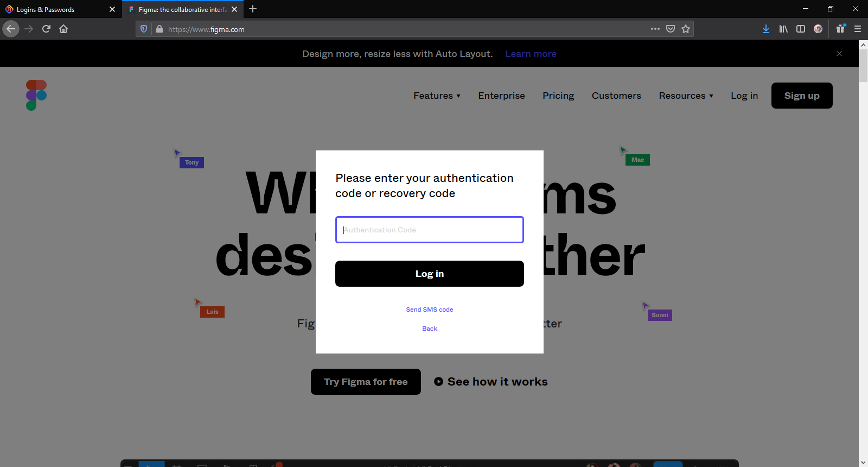Request a code via Send SMS code
The width and height of the screenshot is (868, 467).
[x=430, y=310]
